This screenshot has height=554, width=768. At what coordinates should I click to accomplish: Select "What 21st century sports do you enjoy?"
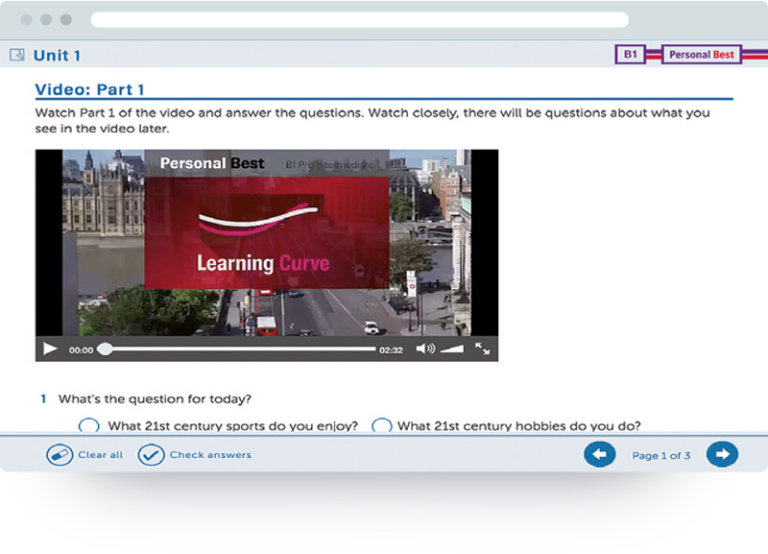coord(89,426)
